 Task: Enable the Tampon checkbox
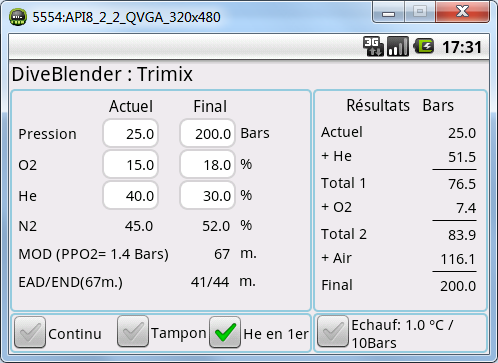tap(133, 332)
